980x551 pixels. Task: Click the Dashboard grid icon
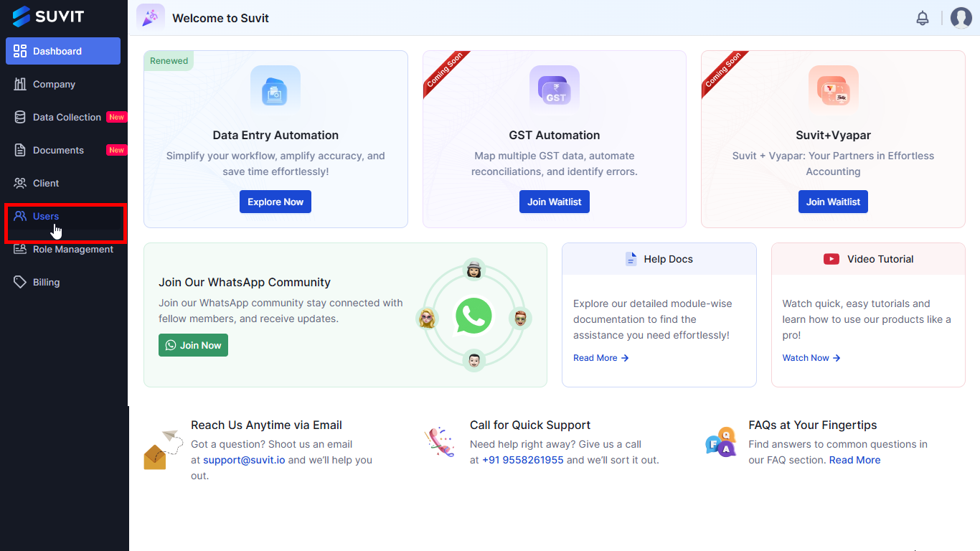(20, 51)
